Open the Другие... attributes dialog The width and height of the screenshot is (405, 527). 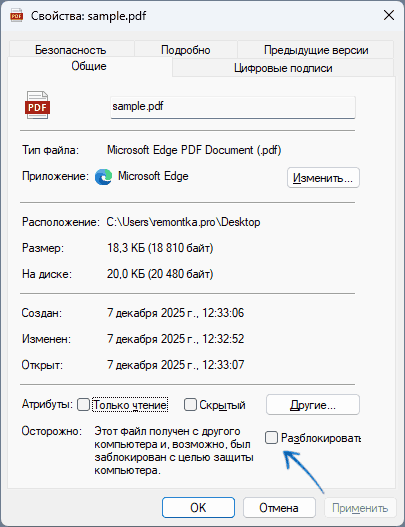tap(313, 405)
